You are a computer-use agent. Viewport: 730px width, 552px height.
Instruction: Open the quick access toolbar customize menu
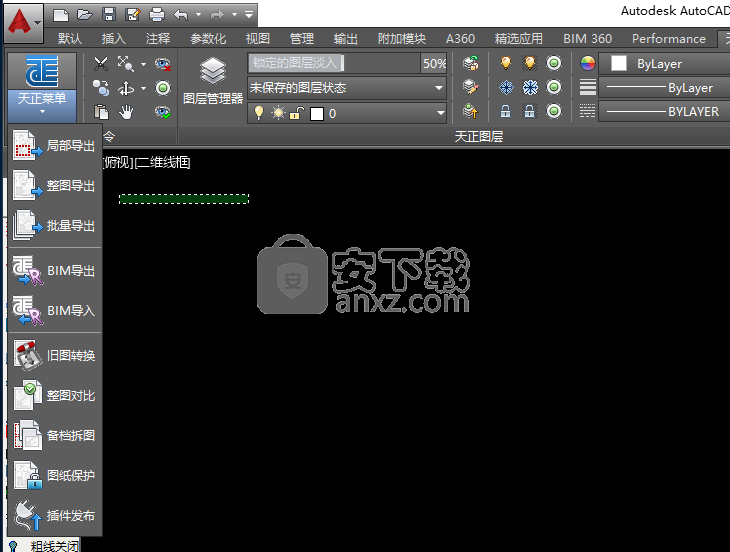click(x=249, y=15)
